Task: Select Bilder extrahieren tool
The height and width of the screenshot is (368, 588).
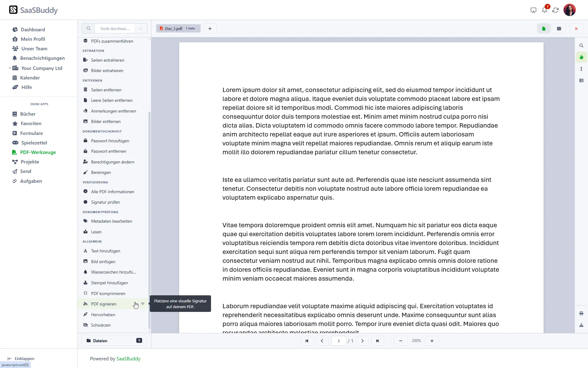Action: 114,71
